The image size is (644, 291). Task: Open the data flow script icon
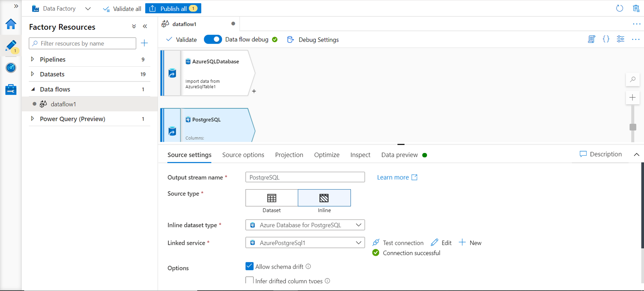click(x=591, y=39)
